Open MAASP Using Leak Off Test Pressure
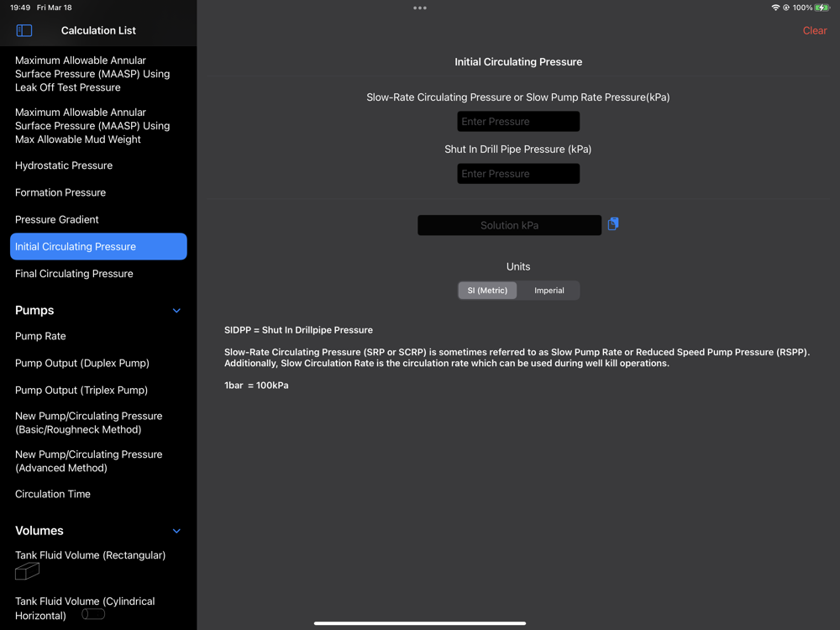Viewport: 840px width, 630px height. [98, 74]
